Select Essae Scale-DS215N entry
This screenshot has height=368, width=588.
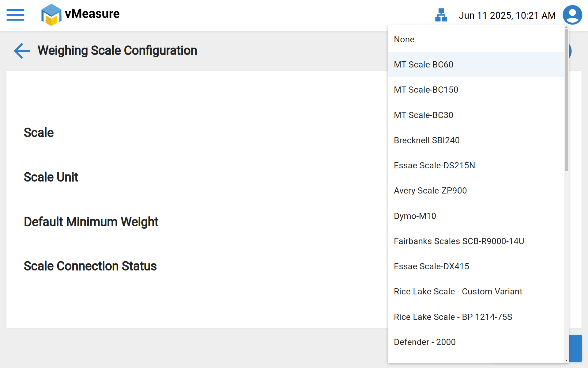click(x=434, y=165)
